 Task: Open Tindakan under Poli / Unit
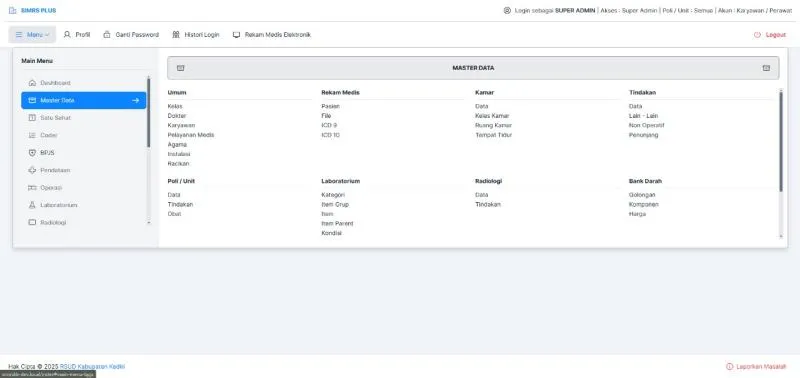180,204
